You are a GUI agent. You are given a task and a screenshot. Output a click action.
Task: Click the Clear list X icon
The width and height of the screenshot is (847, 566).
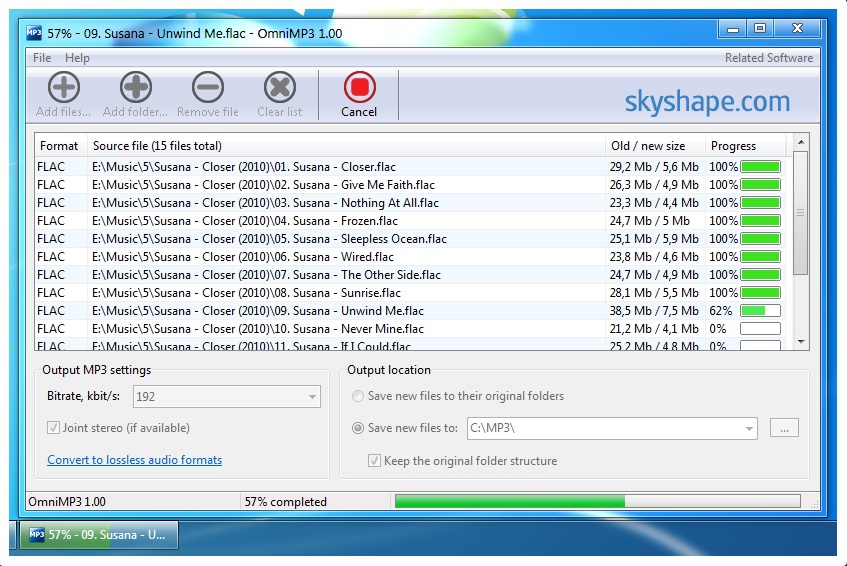(280, 88)
